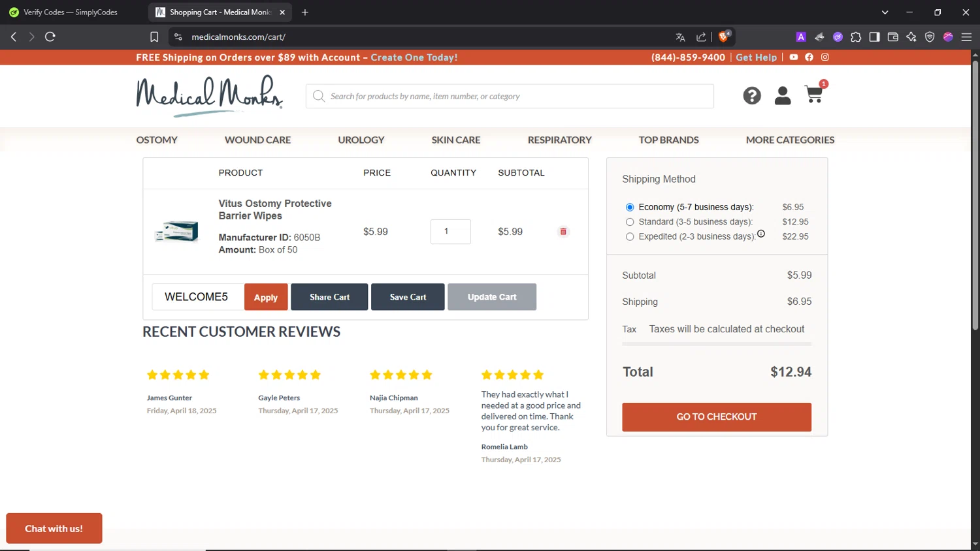Open the extensions puzzle icon
This screenshot has width=980, height=551.
pos(856,37)
